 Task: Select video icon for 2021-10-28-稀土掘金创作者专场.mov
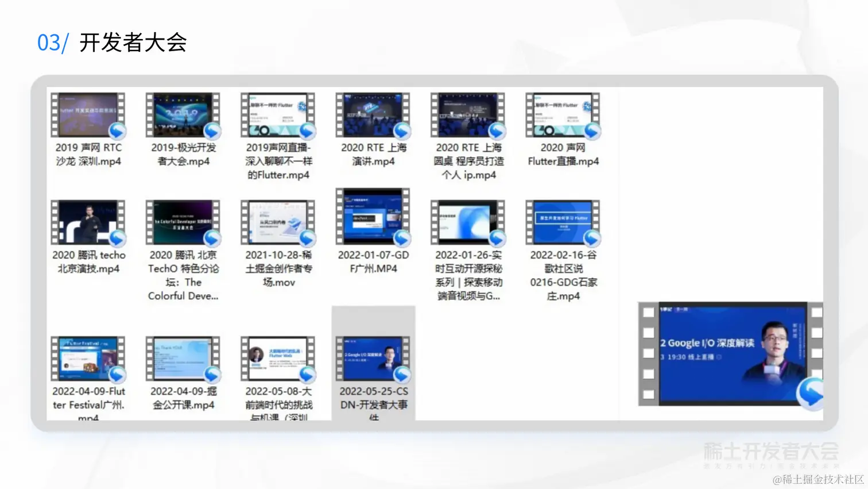click(x=278, y=222)
